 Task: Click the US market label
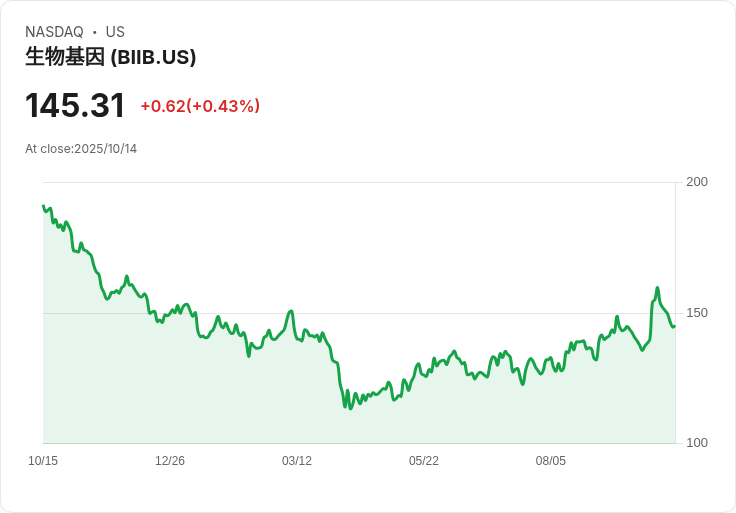115,32
